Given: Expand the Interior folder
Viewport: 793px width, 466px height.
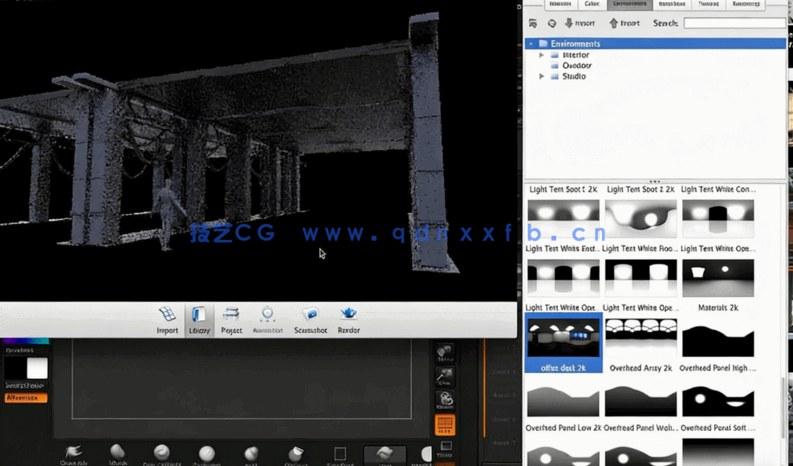Looking at the screenshot, I should 542,55.
